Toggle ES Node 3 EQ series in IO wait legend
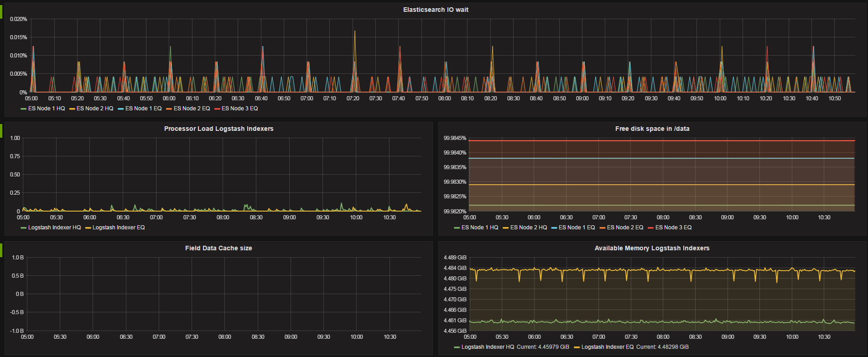The width and height of the screenshot is (868, 357). [x=240, y=109]
